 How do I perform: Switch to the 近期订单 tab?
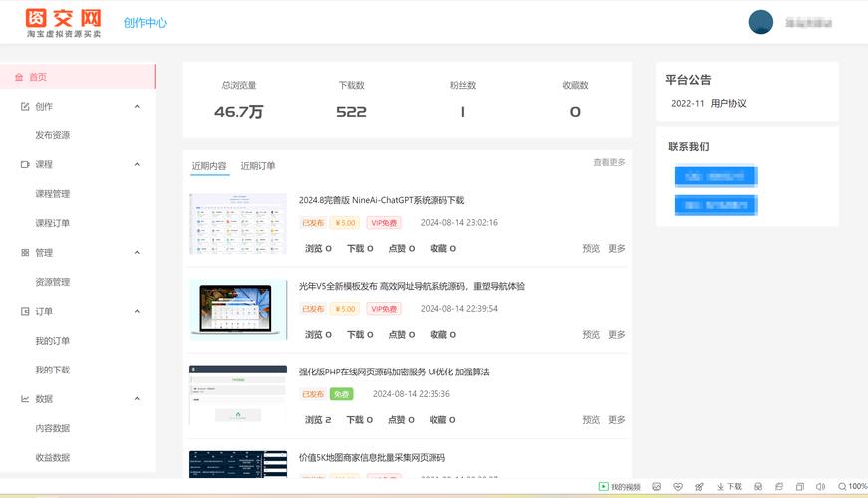coord(258,166)
